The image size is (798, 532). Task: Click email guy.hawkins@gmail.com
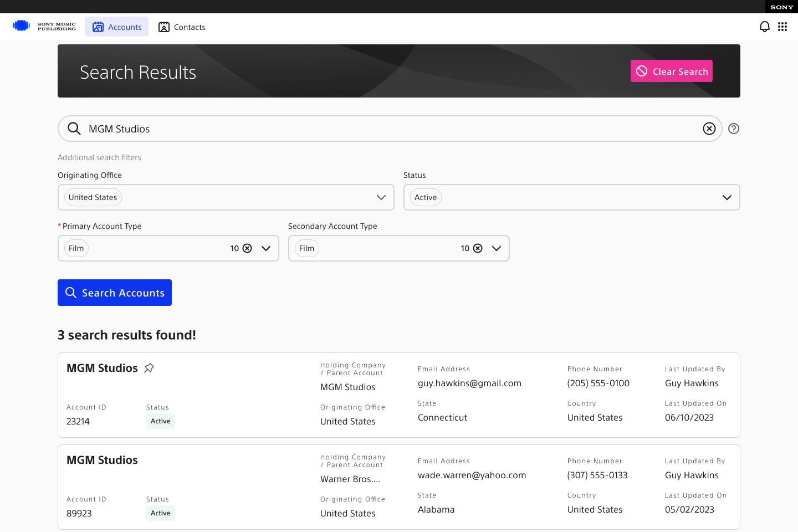tap(469, 383)
